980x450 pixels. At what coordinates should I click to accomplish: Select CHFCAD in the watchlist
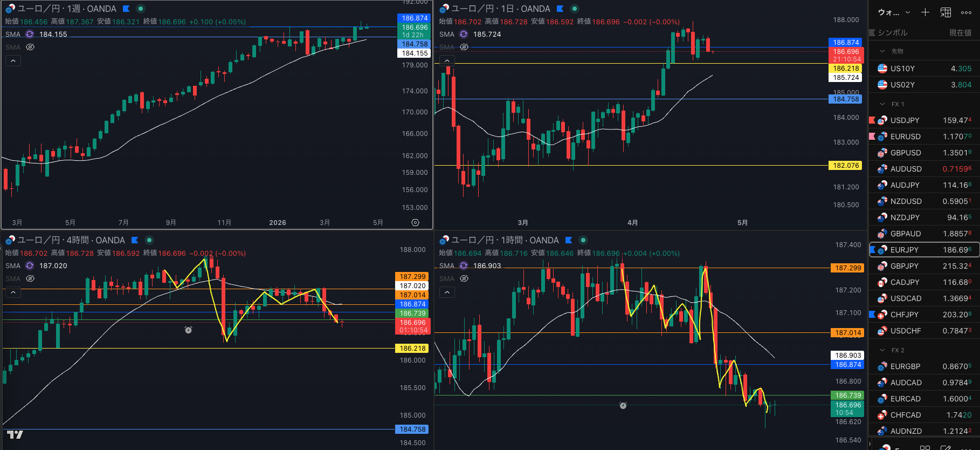[924, 415]
